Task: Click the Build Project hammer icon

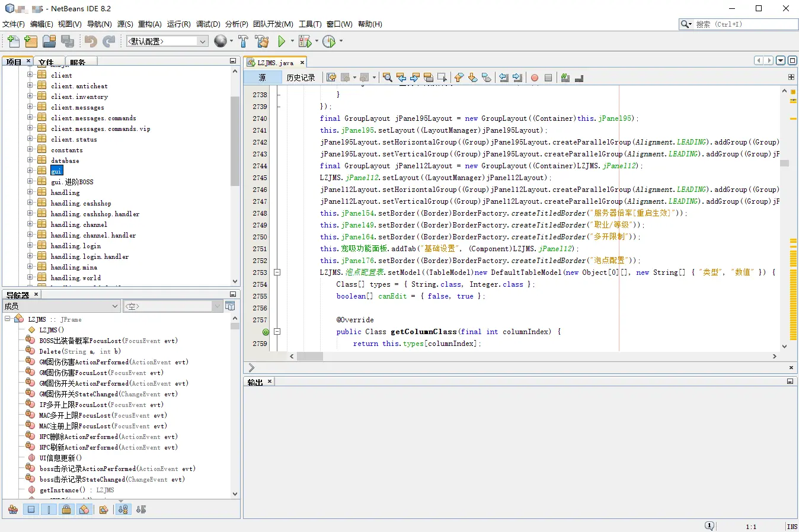Action: point(243,41)
